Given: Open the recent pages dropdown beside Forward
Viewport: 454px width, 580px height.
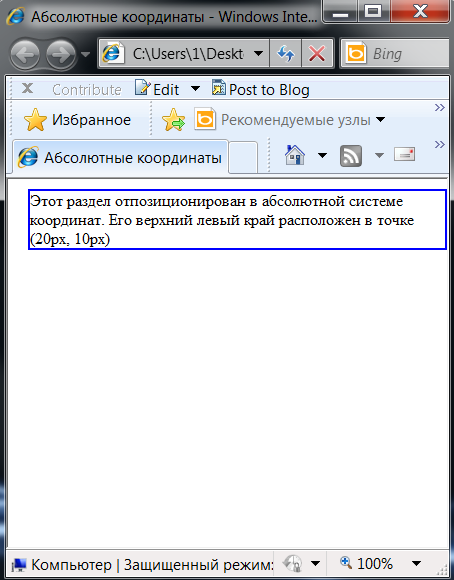Looking at the screenshot, I should pyautogui.click(x=85, y=54).
